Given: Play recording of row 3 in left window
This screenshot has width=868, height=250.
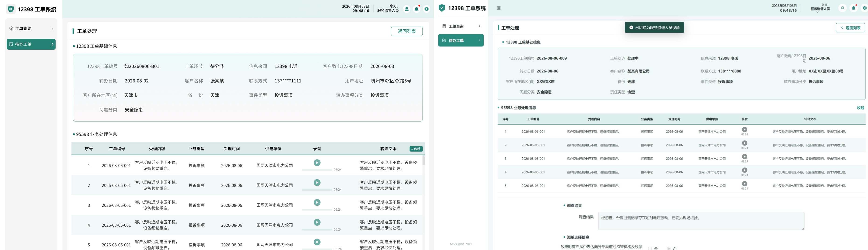Looking at the screenshot, I should click(x=317, y=202).
